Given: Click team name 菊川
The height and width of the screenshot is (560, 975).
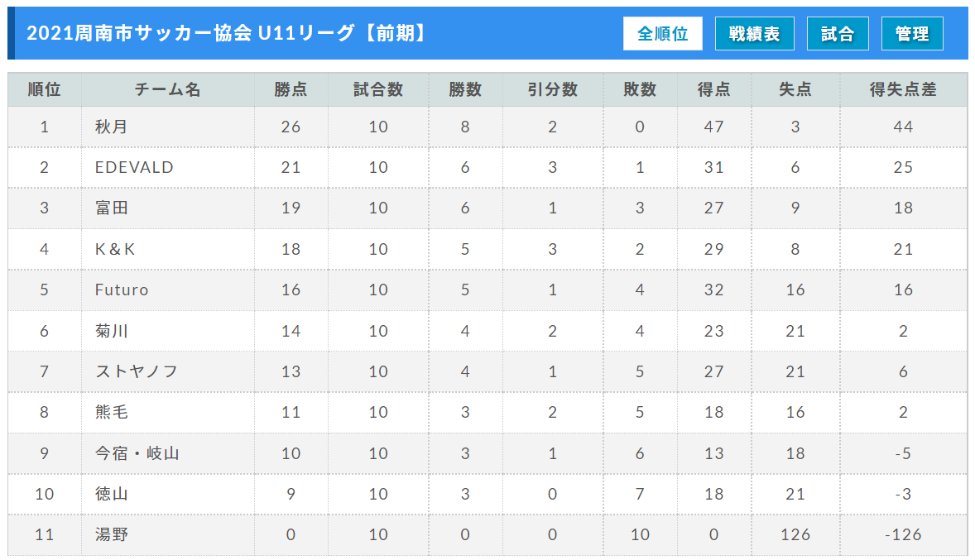Looking at the screenshot, I should (x=111, y=331).
